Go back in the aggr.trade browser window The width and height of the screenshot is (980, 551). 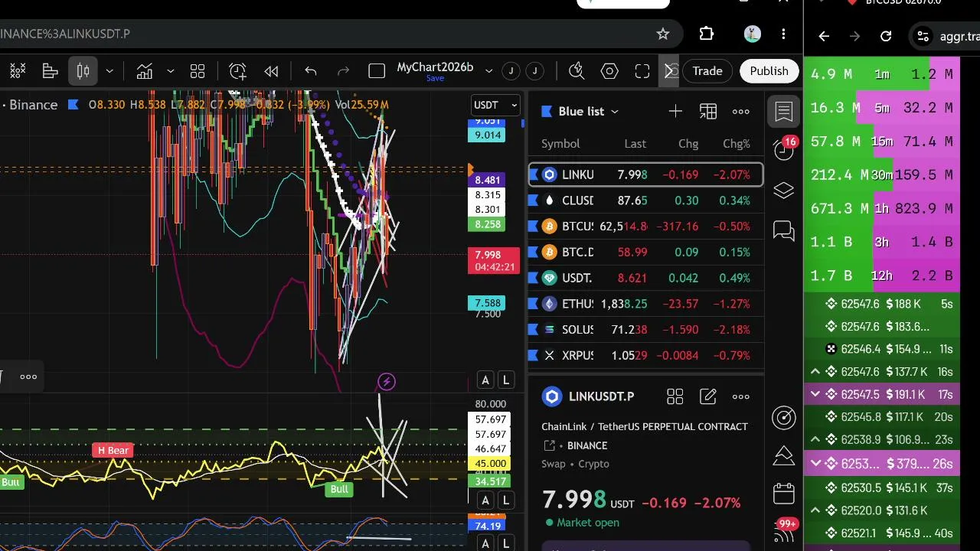(824, 36)
